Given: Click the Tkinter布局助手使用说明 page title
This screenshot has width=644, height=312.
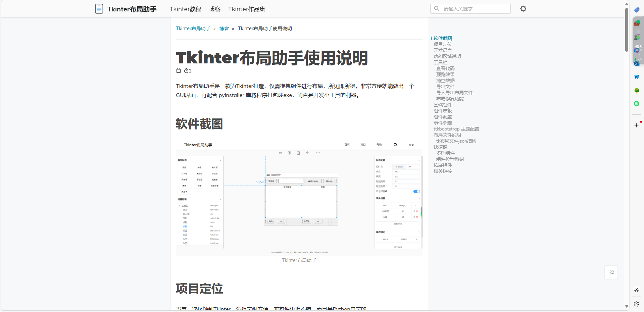Looking at the screenshot, I should (x=272, y=58).
